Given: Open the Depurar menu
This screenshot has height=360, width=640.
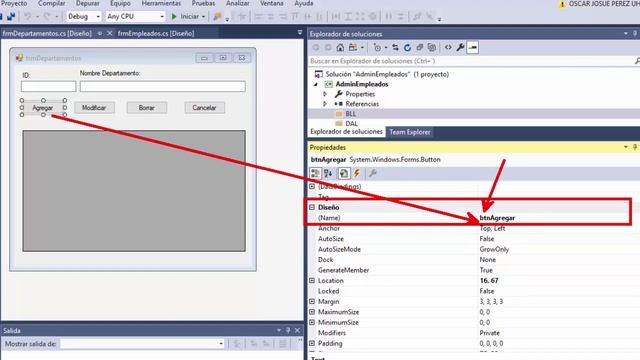Looking at the screenshot, I should point(88,3).
